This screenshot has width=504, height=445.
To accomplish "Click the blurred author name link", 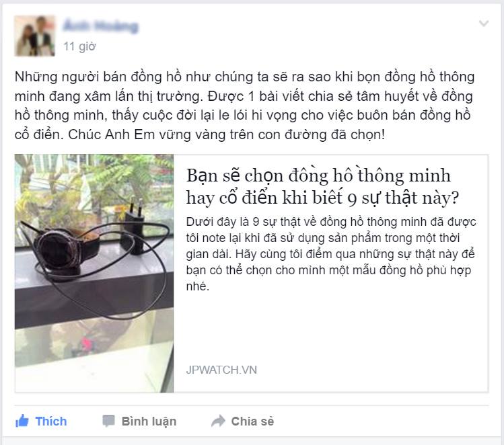I will click(101, 26).
